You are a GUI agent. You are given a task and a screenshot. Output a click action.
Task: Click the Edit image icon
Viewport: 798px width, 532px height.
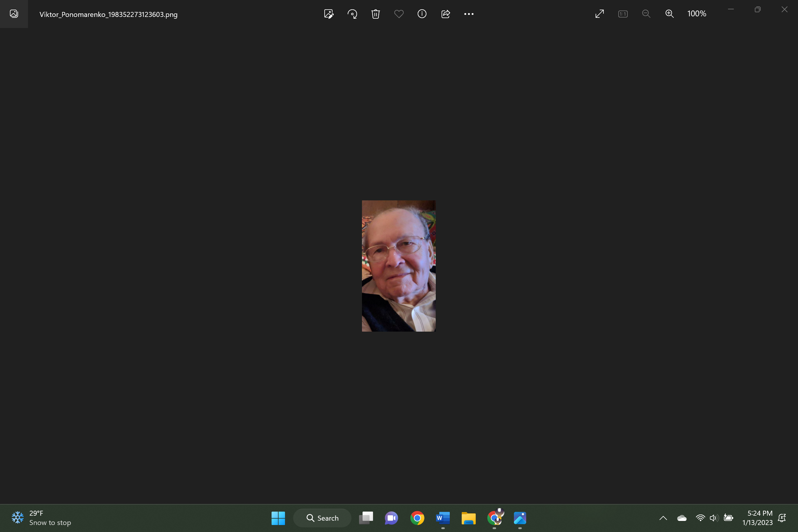[x=328, y=14]
